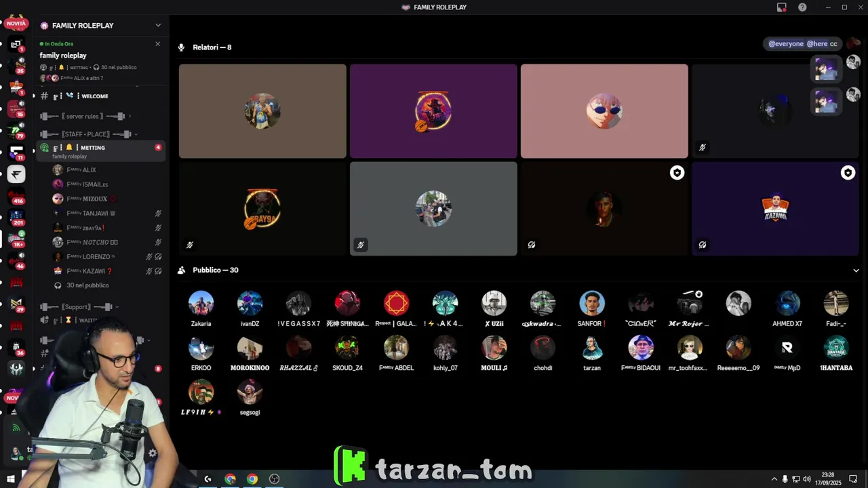The width and height of the screenshot is (868, 488).
Task: Open the server icon with badge 416
Action: 16,197
